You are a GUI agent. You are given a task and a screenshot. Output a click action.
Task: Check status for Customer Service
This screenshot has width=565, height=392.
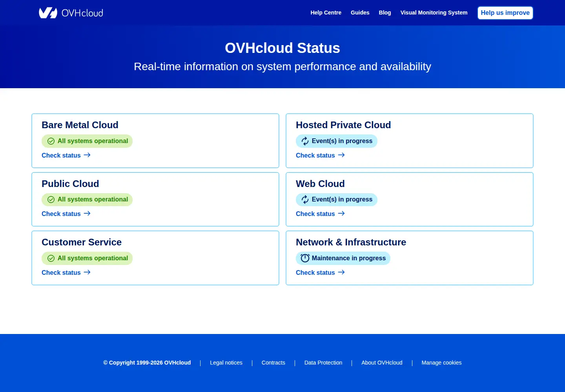pos(66,272)
